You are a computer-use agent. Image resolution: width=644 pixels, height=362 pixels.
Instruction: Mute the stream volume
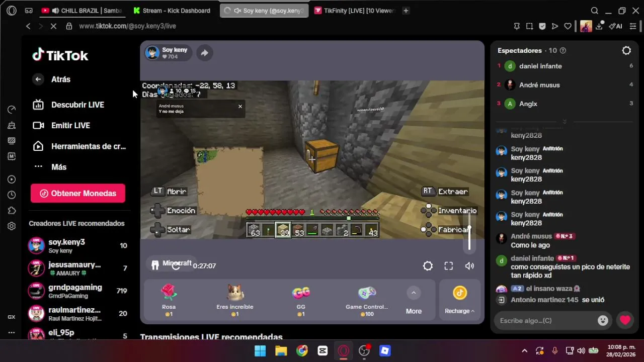(469, 266)
